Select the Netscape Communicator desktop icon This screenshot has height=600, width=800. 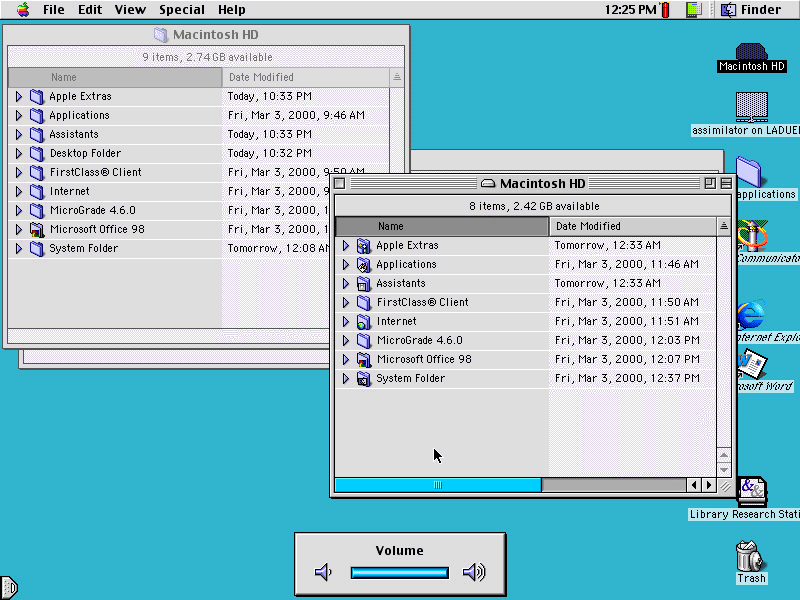click(751, 236)
